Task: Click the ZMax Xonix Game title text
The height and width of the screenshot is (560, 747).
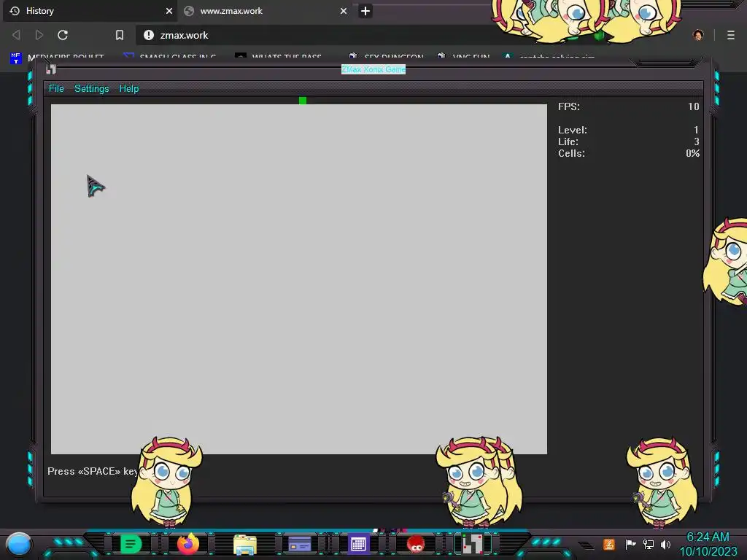Action: pyautogui.click(x=373, y=69)
